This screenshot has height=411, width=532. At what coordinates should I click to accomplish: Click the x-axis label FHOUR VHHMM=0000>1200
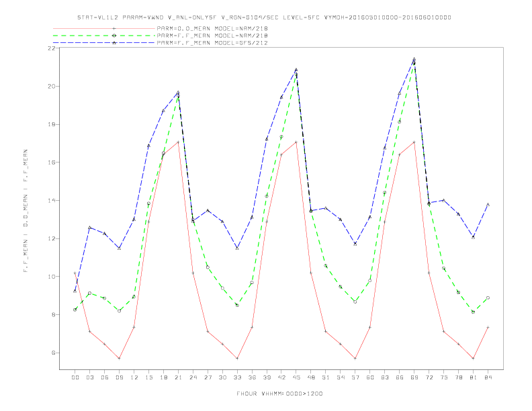(279, 394)
